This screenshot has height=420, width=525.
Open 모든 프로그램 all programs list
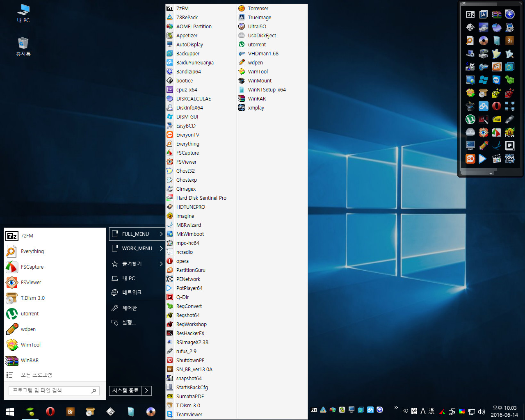pos(55,375)
